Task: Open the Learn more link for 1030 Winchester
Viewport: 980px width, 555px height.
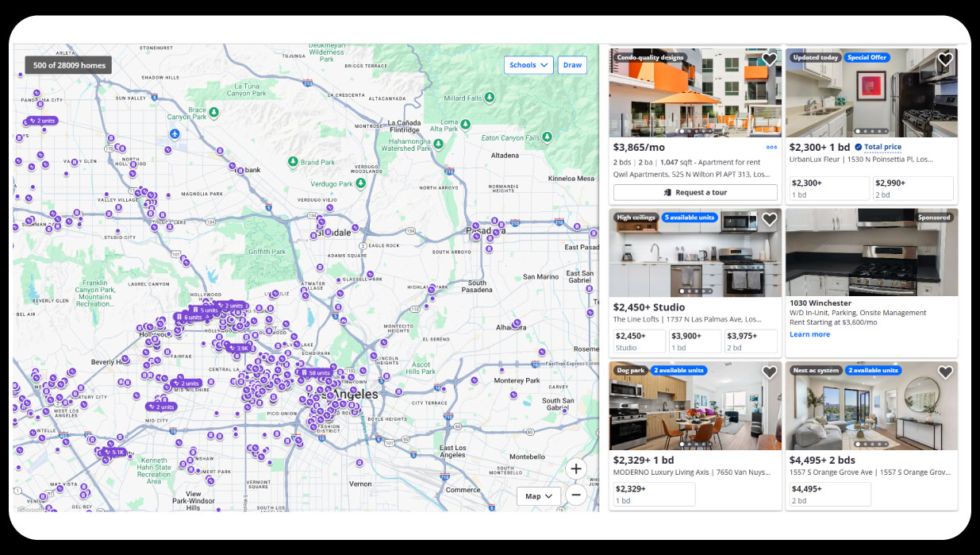Action: 809,334
